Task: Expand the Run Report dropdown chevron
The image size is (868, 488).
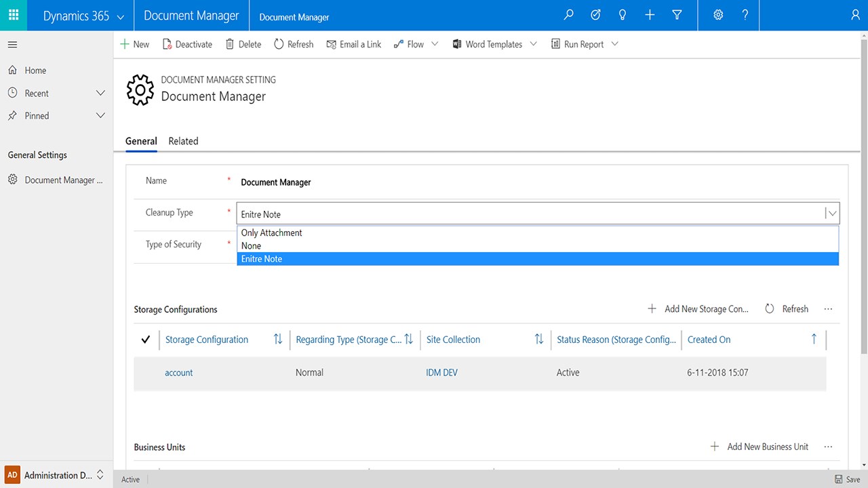Action: [x=615, y=44]
